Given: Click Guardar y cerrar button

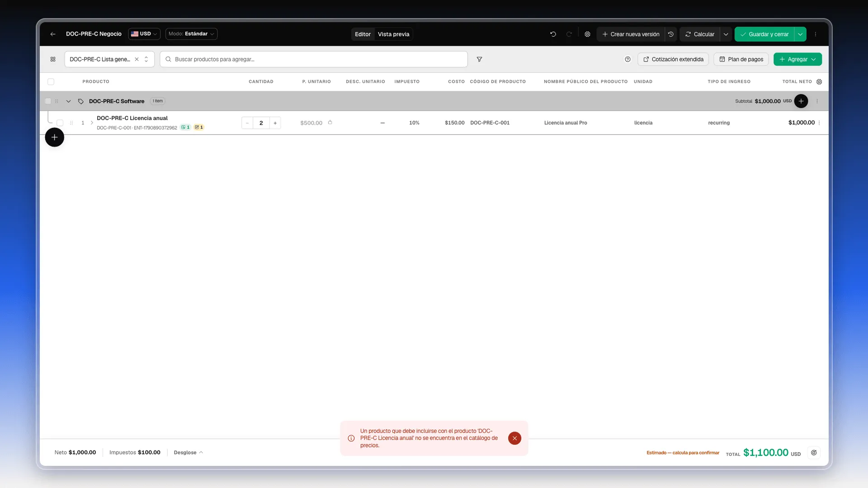Looking at the screenshot, I should pos(764,34).
